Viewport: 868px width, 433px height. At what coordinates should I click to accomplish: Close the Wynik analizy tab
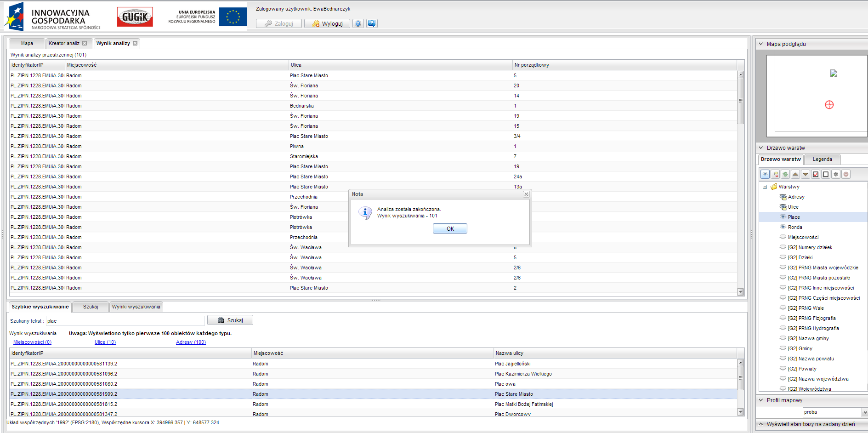click(135, 43)
